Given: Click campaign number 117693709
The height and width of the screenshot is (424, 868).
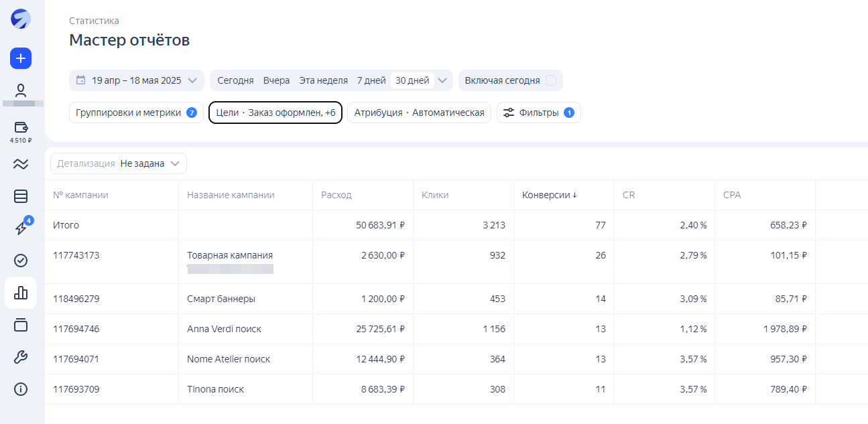Looking at the screenshot, I should [76, 389].
